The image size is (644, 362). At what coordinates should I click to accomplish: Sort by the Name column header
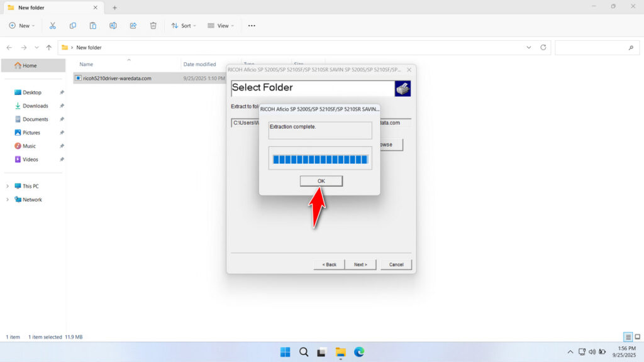coord(86,65)
